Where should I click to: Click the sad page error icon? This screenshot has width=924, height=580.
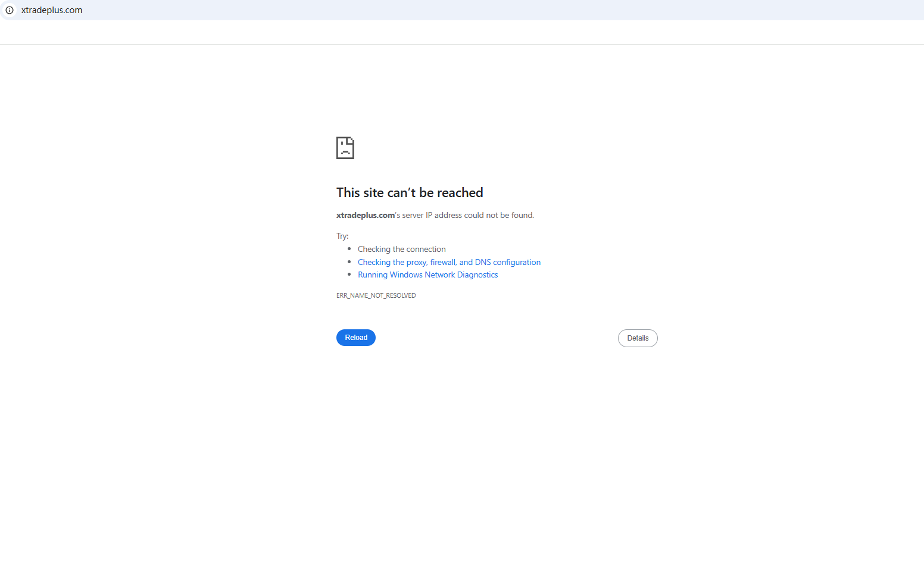point(345,148)
